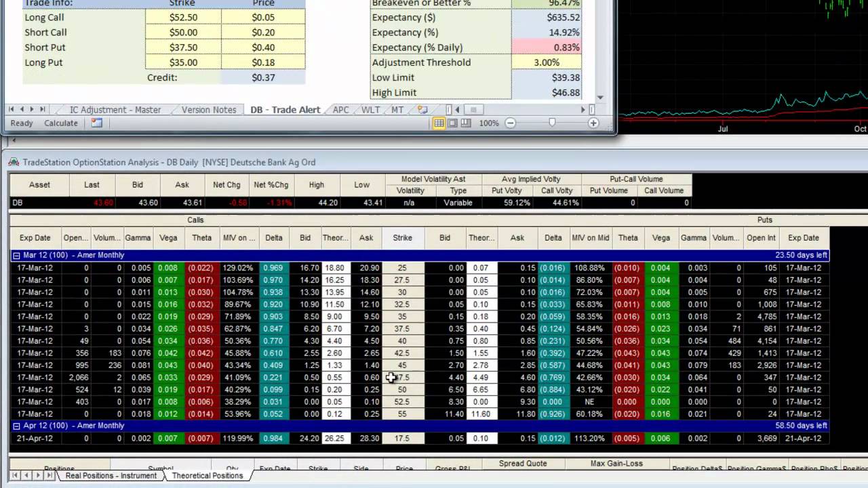Click the 55 strike row cell
The height and width of the screenshot is (488, 868).
pos(402,414)
